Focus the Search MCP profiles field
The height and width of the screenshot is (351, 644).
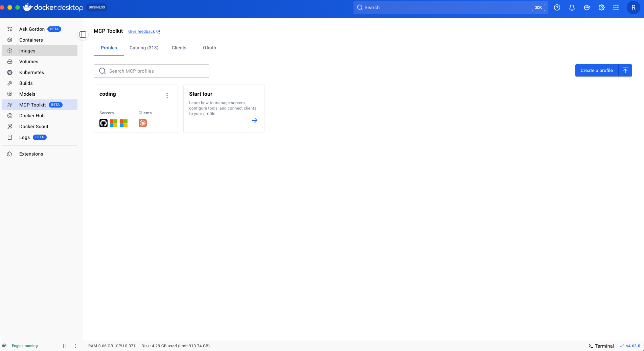(x=152, y=71)
